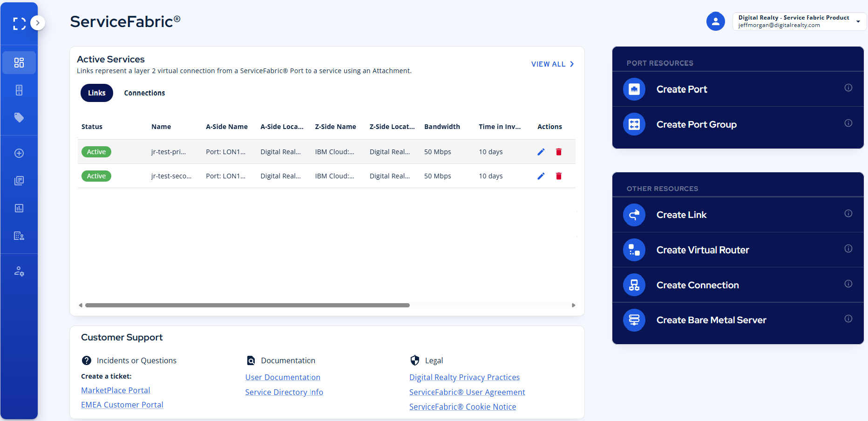
Task: Click the A-Side Name column header
Action: click(227, 127)
